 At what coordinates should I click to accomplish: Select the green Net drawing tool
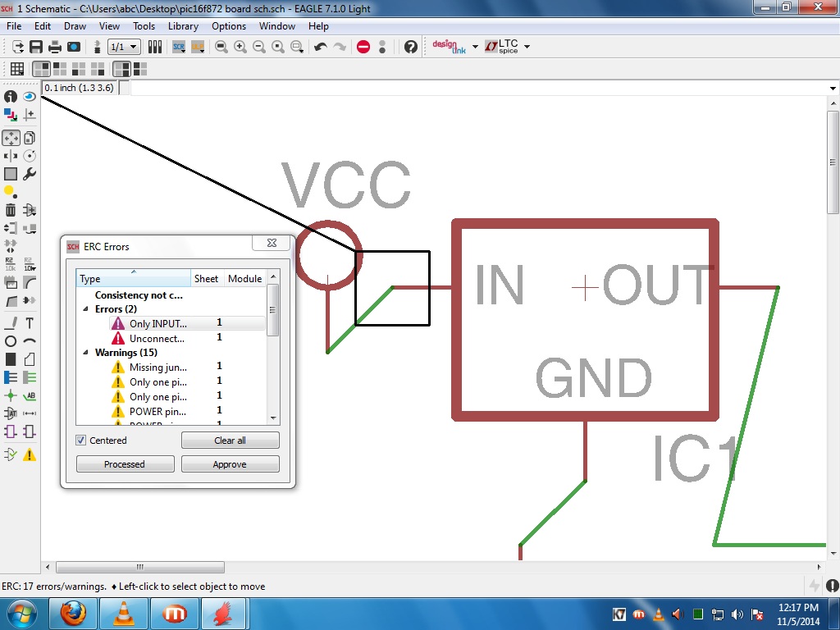pyautogui.click(x=30, y=377)
